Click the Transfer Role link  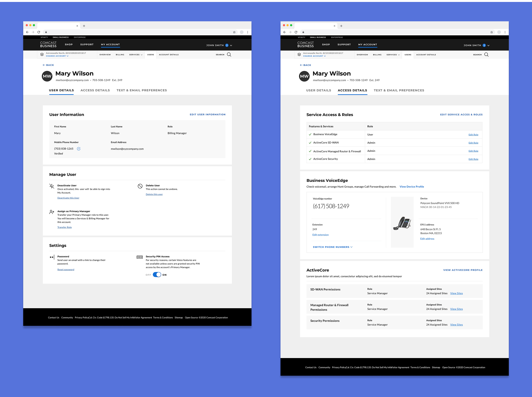pos(65,227)
